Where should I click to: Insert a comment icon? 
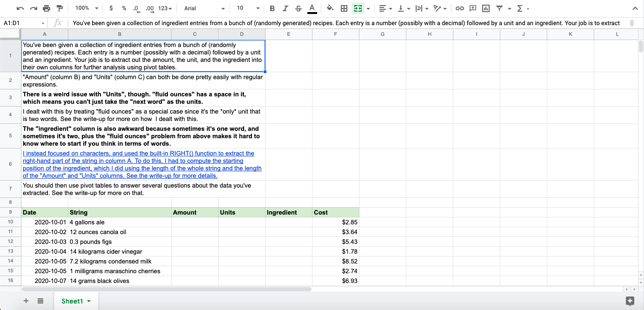[473, 8]
